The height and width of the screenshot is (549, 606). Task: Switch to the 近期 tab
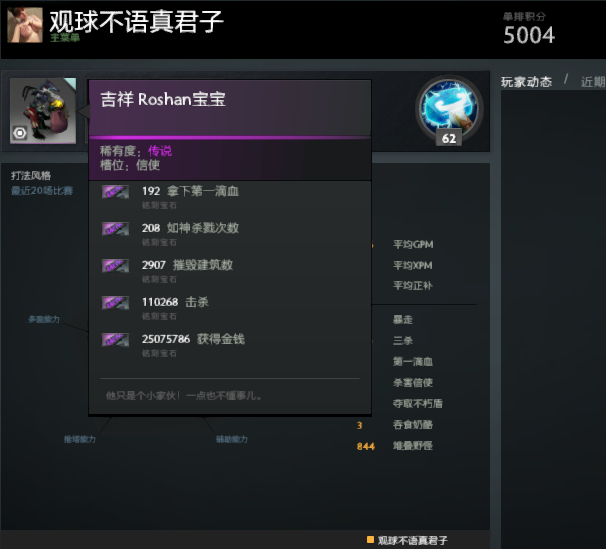tap(593, 82)
